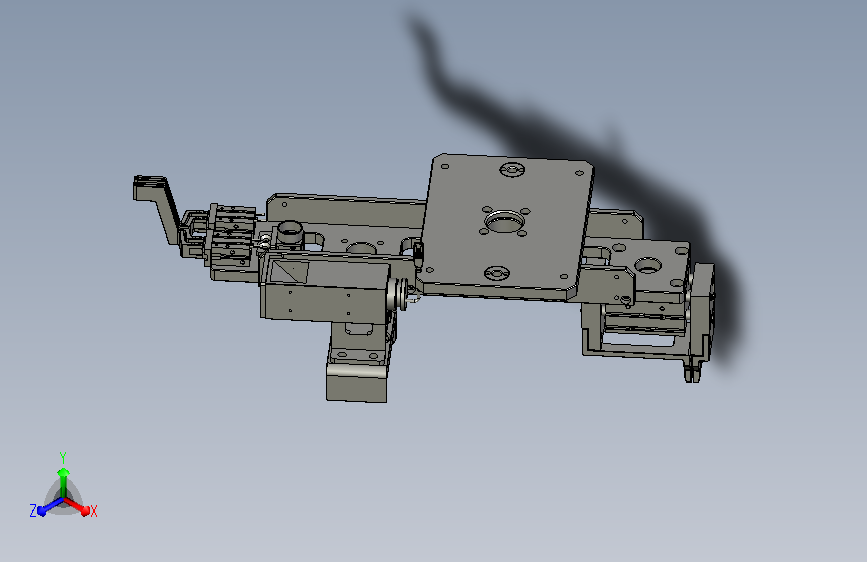Select the long rectangular box housing front face
This screenshot has width=867, height=562.
point(323,304)
